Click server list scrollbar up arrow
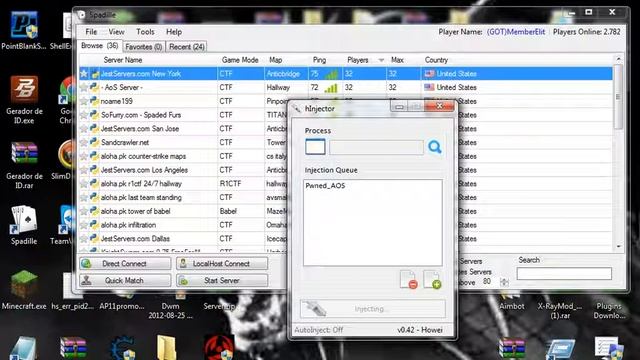The image size is (640, 360). tap(618, 60)
